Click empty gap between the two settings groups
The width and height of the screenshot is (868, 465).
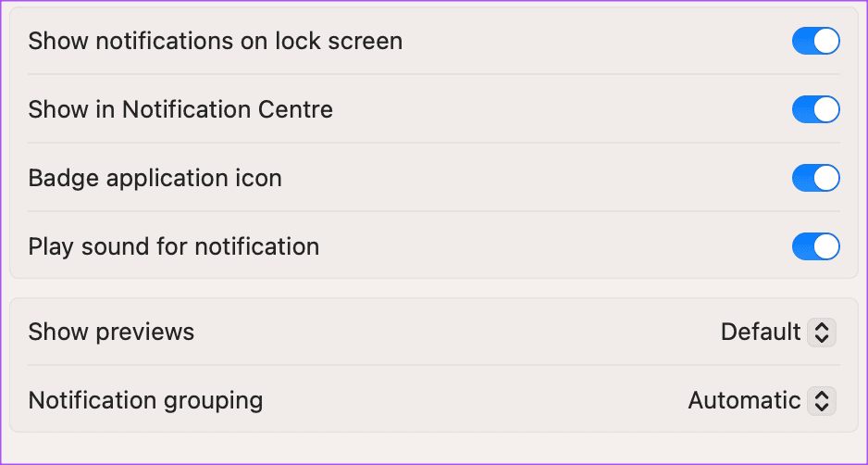click(433, 288)
